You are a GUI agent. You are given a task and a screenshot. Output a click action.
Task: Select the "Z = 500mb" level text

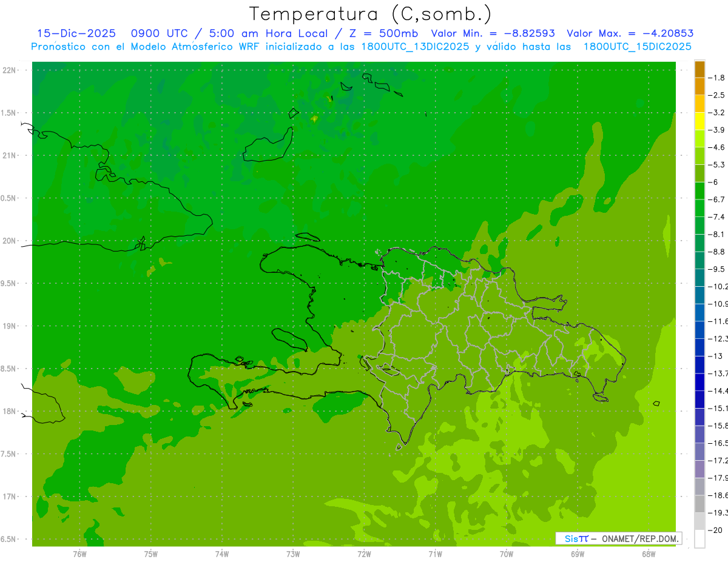click(x=383, y=33)
